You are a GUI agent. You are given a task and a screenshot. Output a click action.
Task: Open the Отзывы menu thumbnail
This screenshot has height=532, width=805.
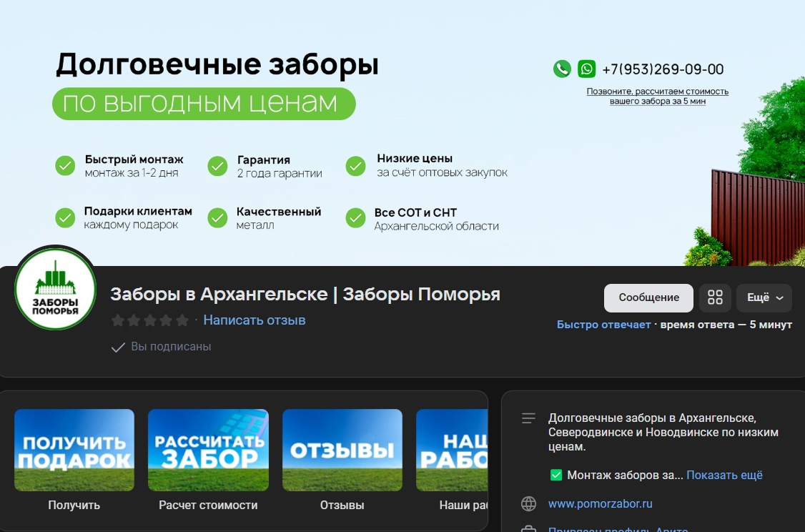(342, 450)
